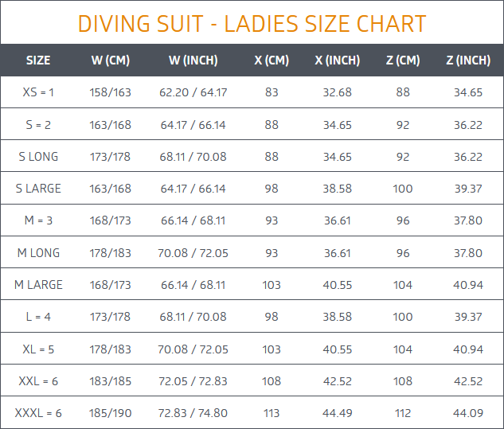Select the SIZE column header

pos(38,60)
